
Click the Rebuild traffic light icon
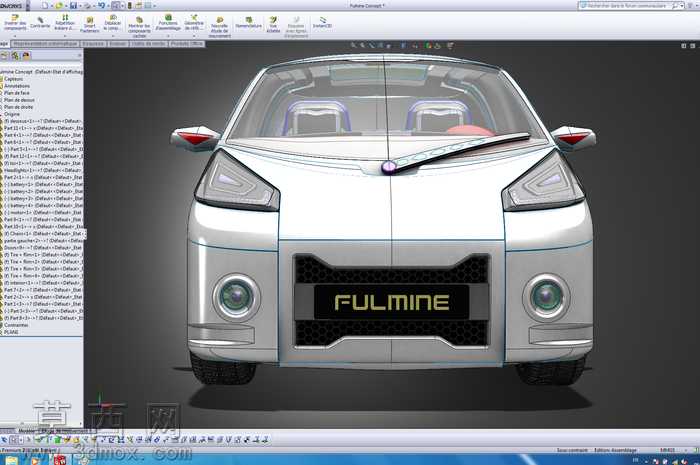(130, 5)
